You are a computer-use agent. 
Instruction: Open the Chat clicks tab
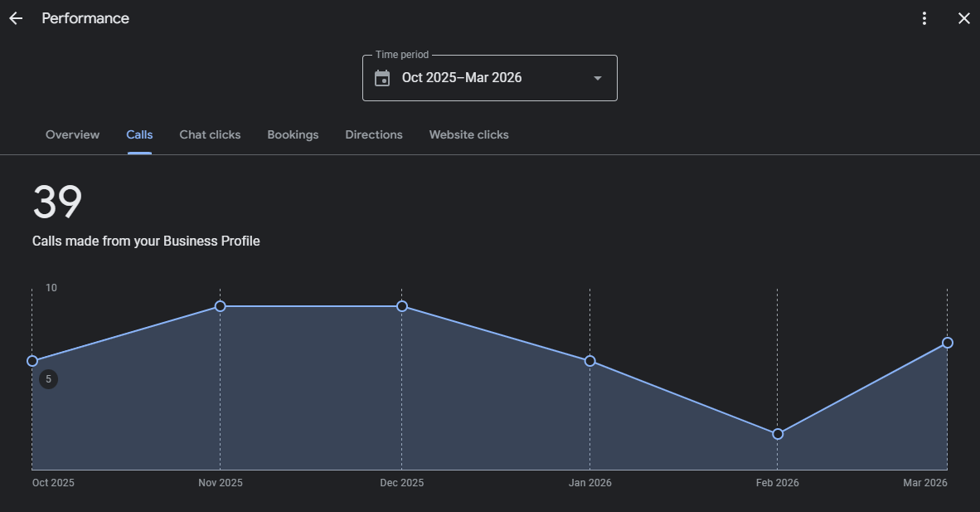(210, 134)
